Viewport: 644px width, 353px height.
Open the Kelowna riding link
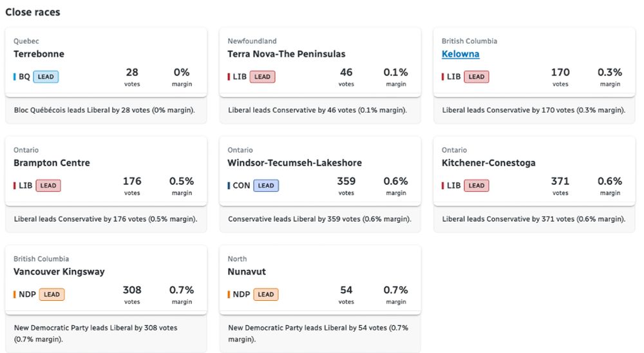click(460, 54)
